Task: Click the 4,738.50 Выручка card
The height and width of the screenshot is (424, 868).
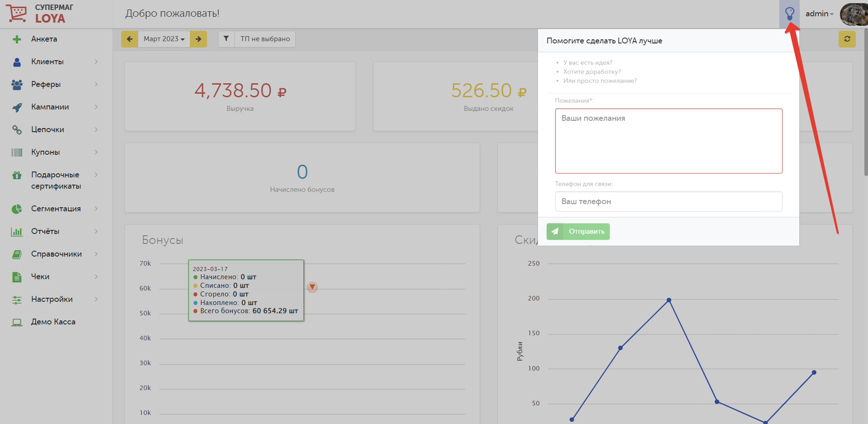Action: tap(240, 96)
